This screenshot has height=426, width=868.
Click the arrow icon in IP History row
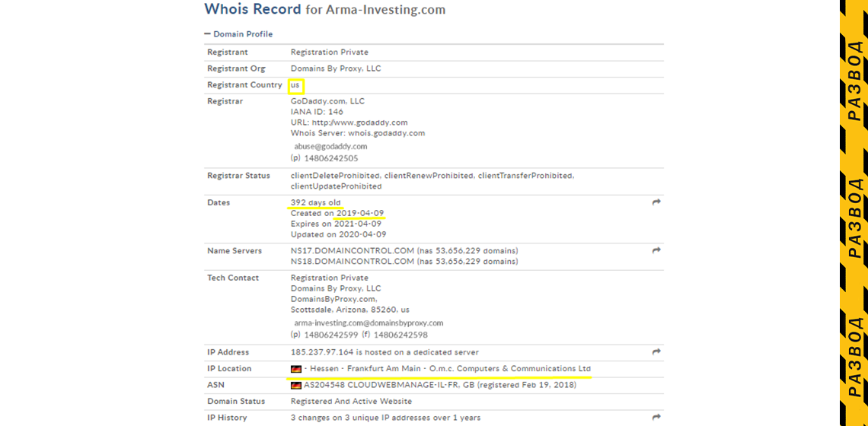point(656,417)
